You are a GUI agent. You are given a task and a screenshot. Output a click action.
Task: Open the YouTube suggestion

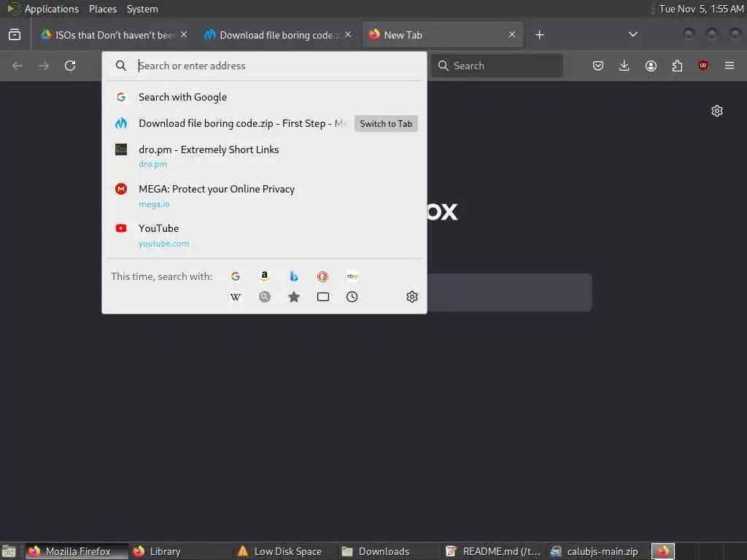pyautogui.click(x=264, y=236)
